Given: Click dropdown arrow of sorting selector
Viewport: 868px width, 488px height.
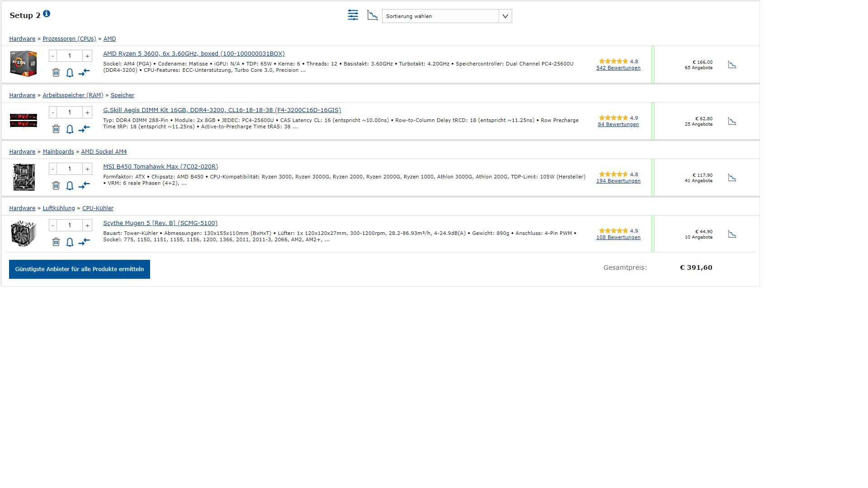Looking at the screenshot, I should tap(505, 16).
